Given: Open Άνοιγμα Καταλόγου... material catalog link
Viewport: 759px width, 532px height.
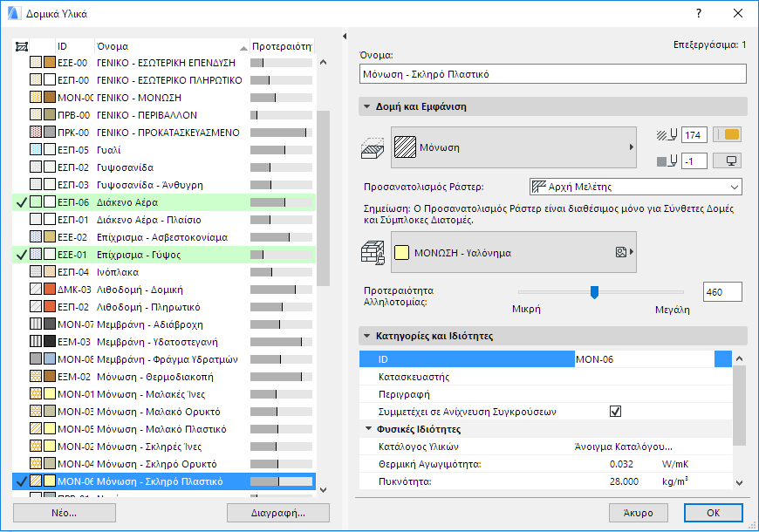Looking at the screenshot, I should click(623, 447).
